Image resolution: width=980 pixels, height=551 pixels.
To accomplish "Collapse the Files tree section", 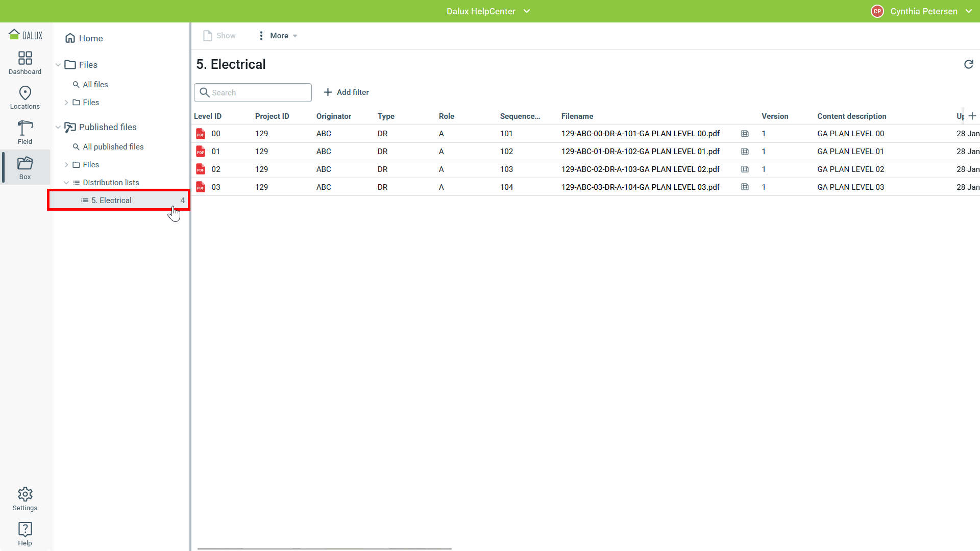I will (x=58, y=65).
